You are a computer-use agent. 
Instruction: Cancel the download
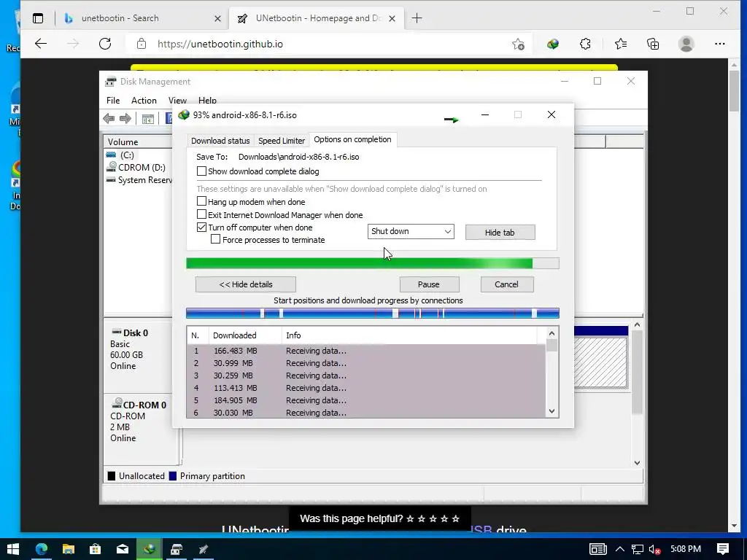click(x=506, y=284)
